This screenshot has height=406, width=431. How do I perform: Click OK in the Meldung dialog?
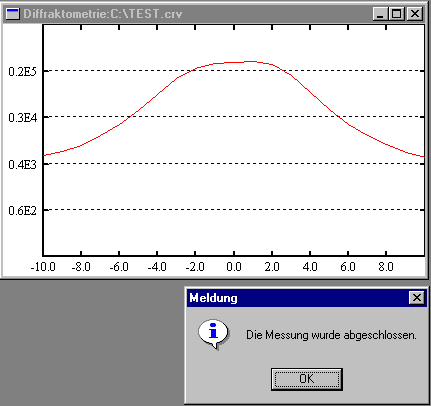[x=307, y=379]
